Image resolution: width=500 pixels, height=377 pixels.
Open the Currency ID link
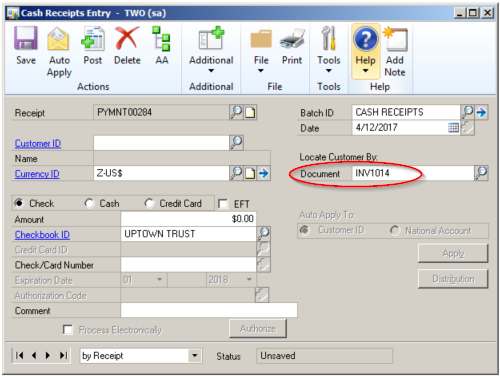tap(37, 174)
